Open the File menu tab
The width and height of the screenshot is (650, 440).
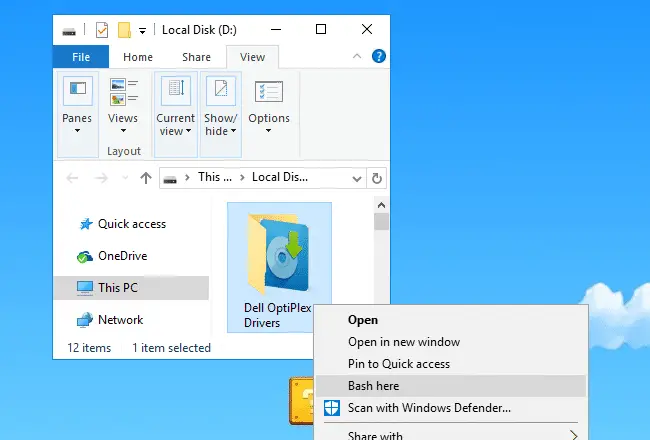(81, 57)
